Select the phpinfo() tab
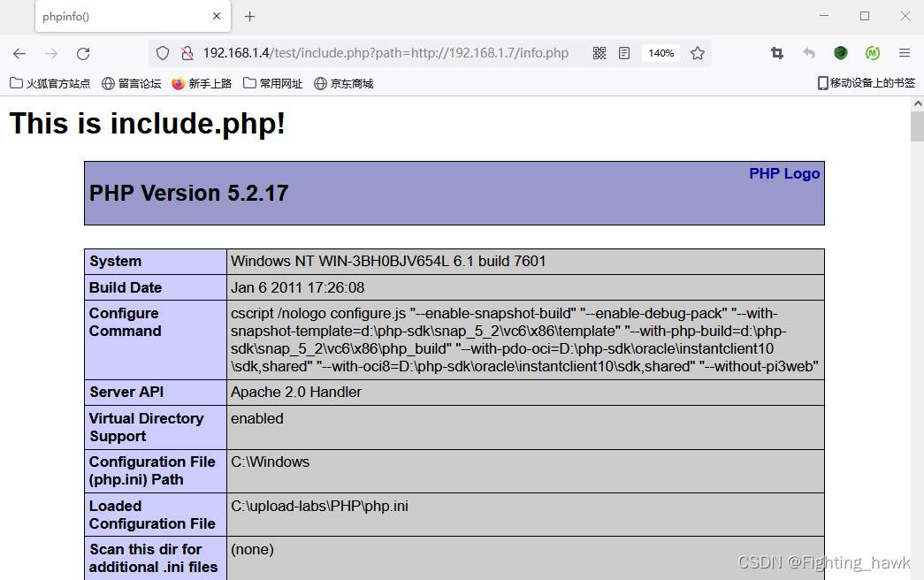The image size is (924, 580). 133,17
